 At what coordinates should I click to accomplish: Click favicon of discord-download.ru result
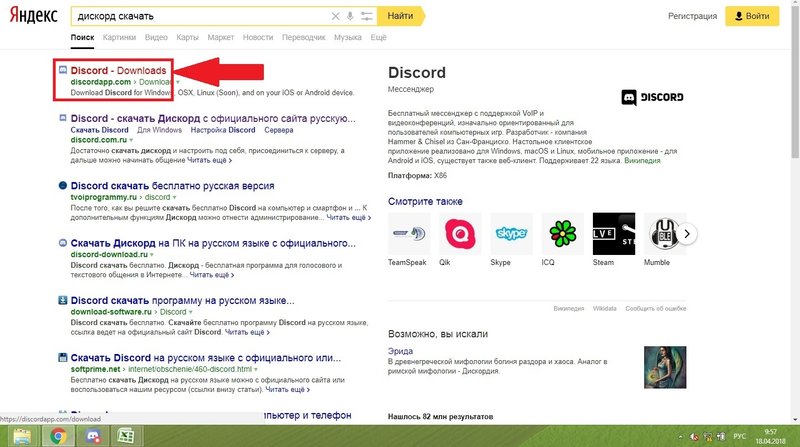click(63, 243)
